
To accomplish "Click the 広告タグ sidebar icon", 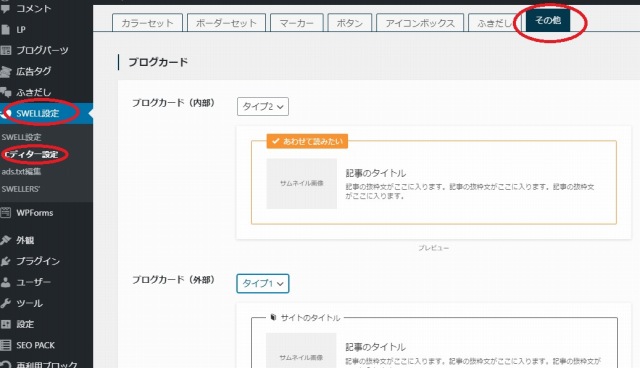I will (5, 71).
